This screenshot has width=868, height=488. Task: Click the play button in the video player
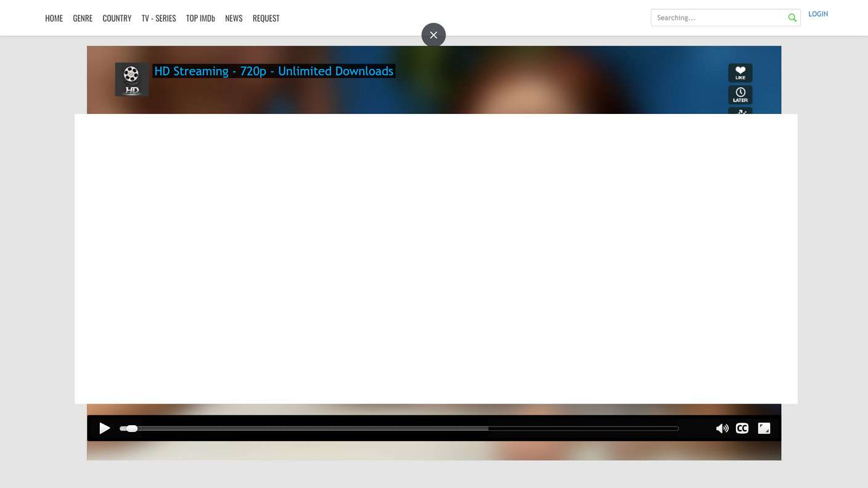[x=105, y=428]
